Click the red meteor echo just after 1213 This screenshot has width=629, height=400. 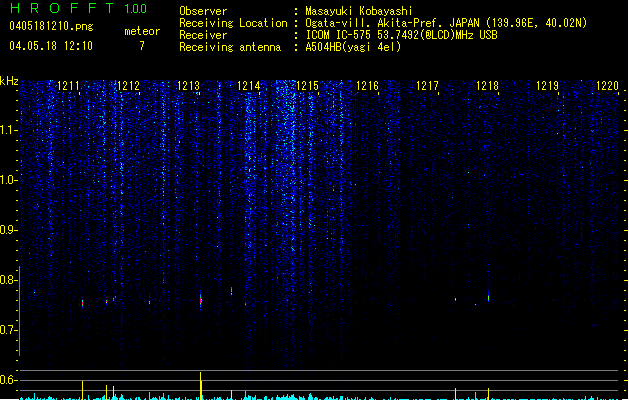201,300
